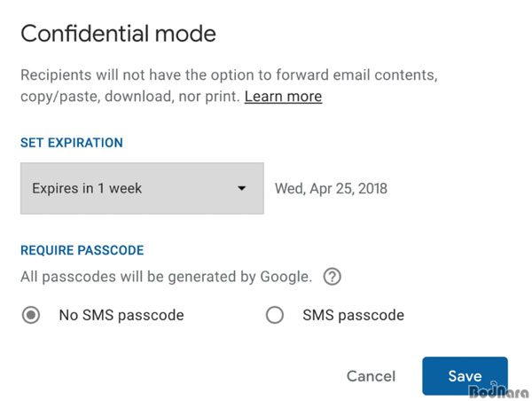Save the confidential mode settings
The width and height of the screenshot is (532, 401).
pyautogui.click(x=465, y=376)
